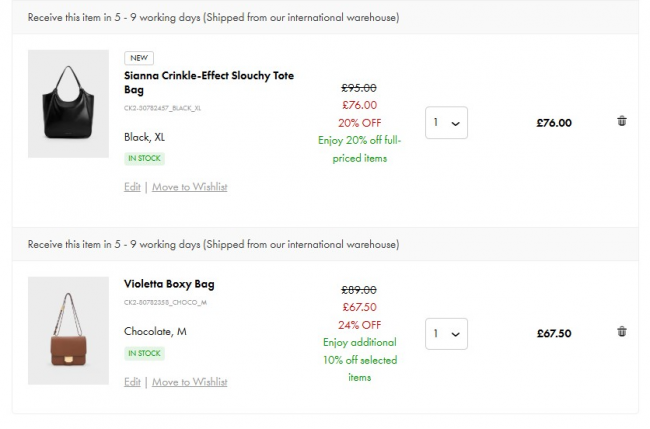Open the Violetta Boxy Bag product title
This screenshot has width=650, height=429.
[169, 284]
